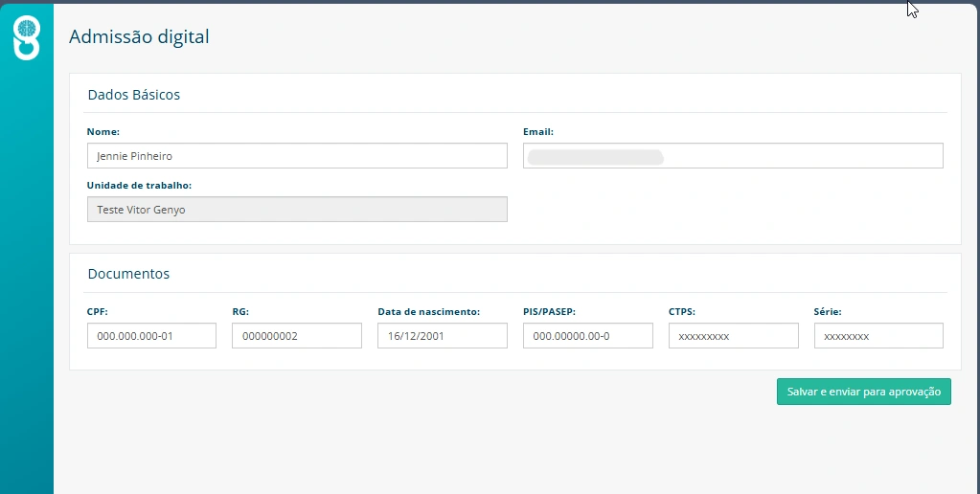The width and height of the screenshot is (980, 494).
Task: Open the Data de nascimento field
Action: pyautogui.click(x=443, y=335)
